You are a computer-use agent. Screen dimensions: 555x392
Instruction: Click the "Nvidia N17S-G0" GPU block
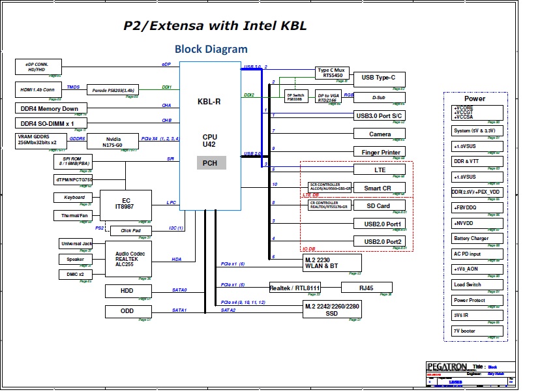coord(113,142)
